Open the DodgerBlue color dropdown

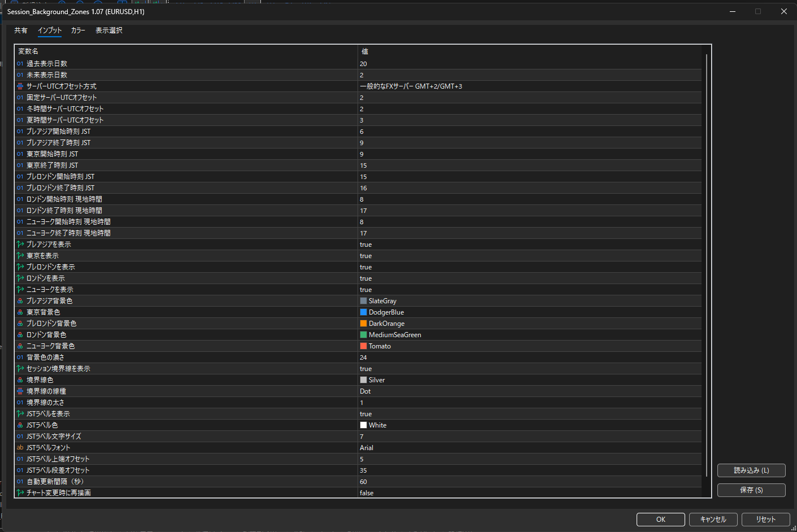coord(529,312)
